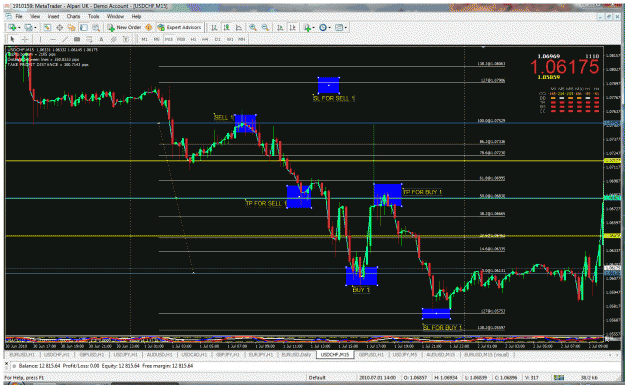The height and width of the screenshot is (385, 625).
Task: Open the Strategy Tester icon
Action: 96,28
